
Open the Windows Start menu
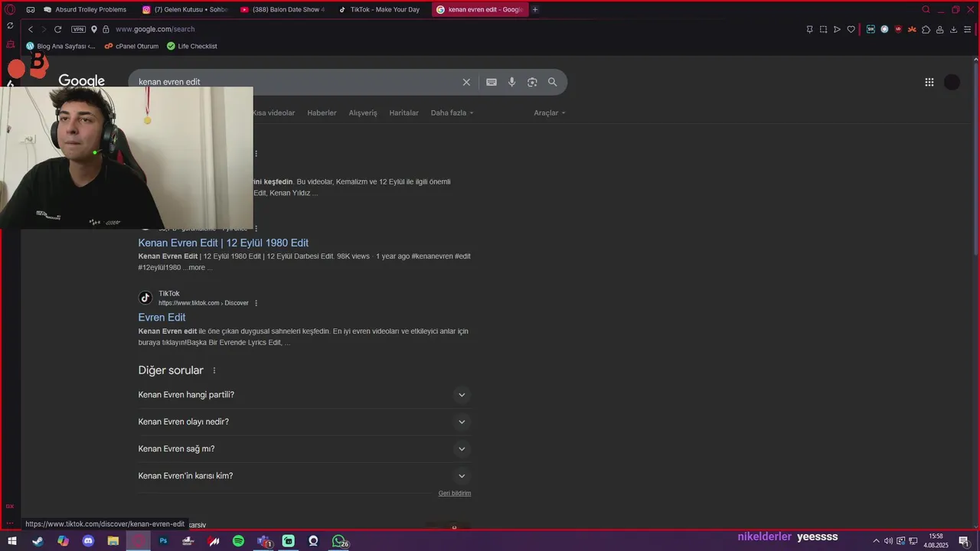pyautogui.click(x=12, y=541)
